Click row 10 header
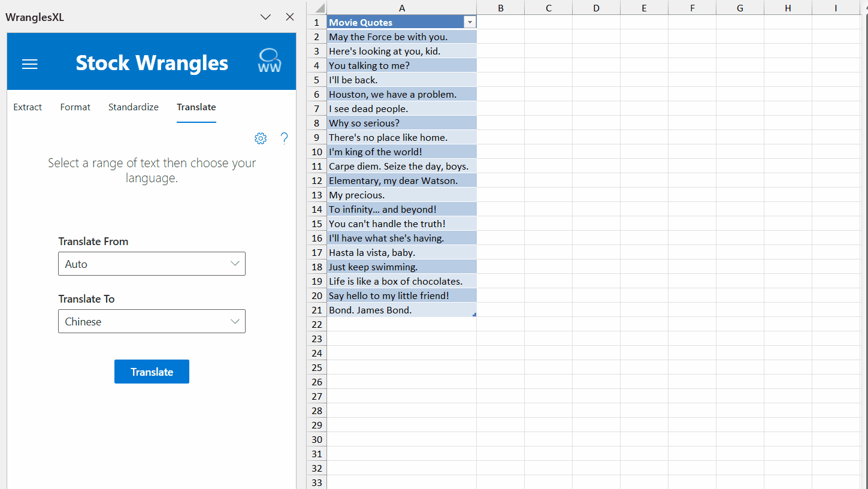868x489 pixels. tap(317, 152)
